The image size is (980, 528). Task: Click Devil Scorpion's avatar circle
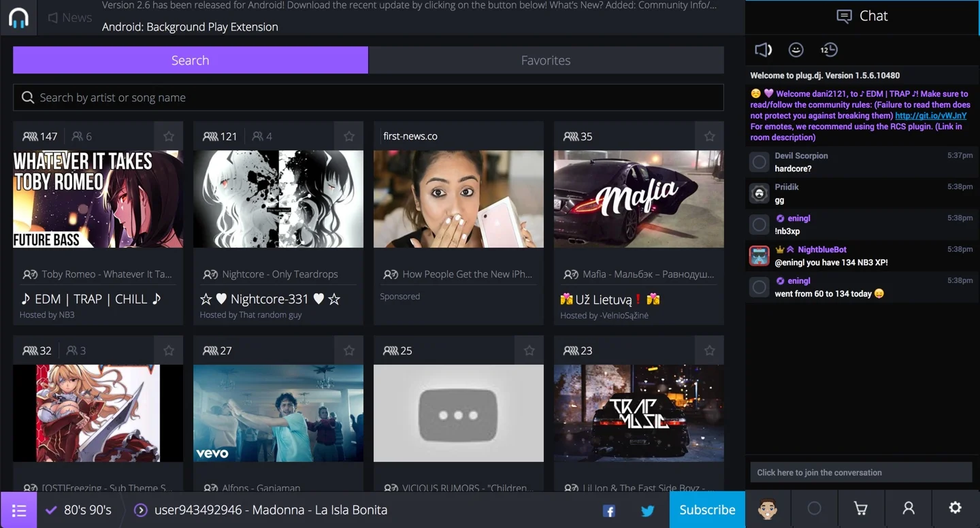tap(759, 162)
